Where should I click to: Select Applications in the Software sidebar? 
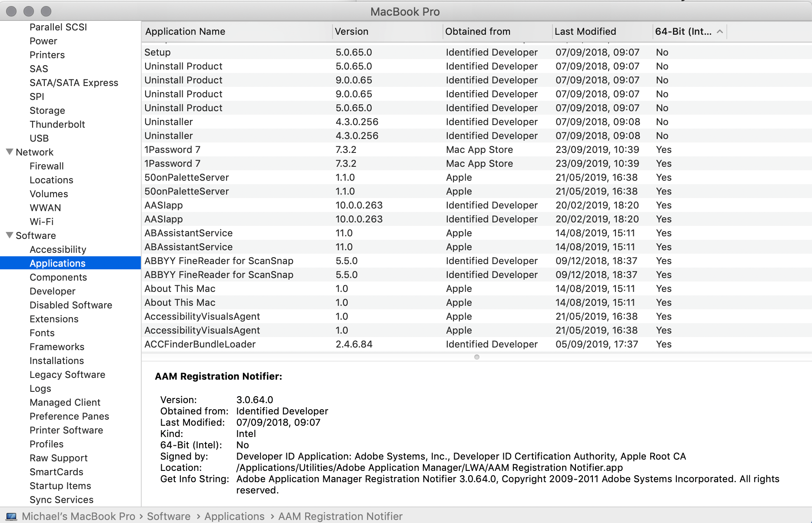click(57, 263)
